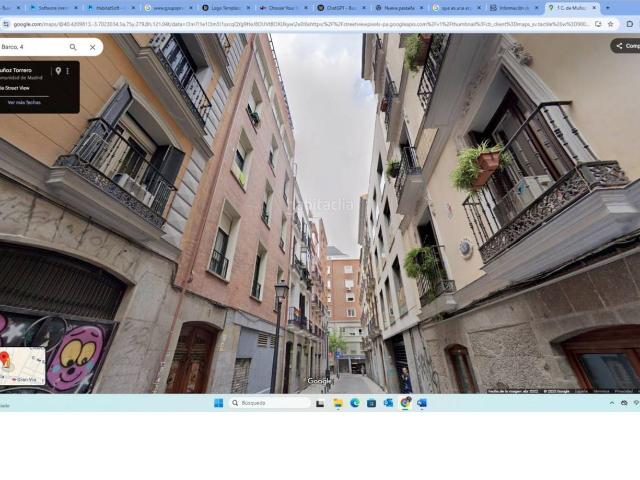Open the extensions icon right of the star
The height and width of the screenshot is (480, 640).
pyautogui.click(x=630, y=24)
